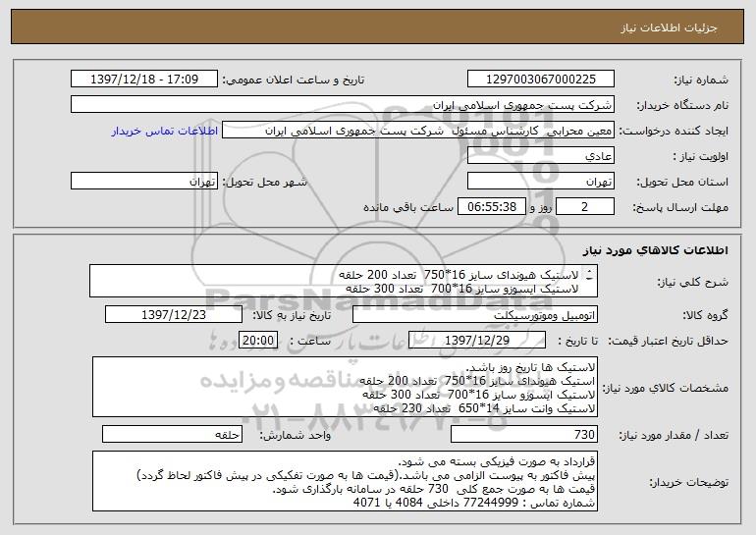Click the شهر محل تحویل label

click(264, 183)
